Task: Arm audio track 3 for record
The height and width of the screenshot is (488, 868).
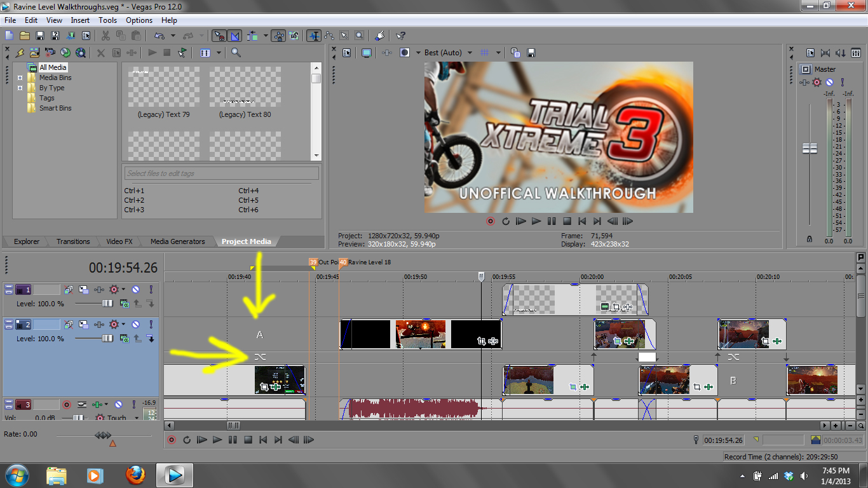Action: tap(66, 404)
